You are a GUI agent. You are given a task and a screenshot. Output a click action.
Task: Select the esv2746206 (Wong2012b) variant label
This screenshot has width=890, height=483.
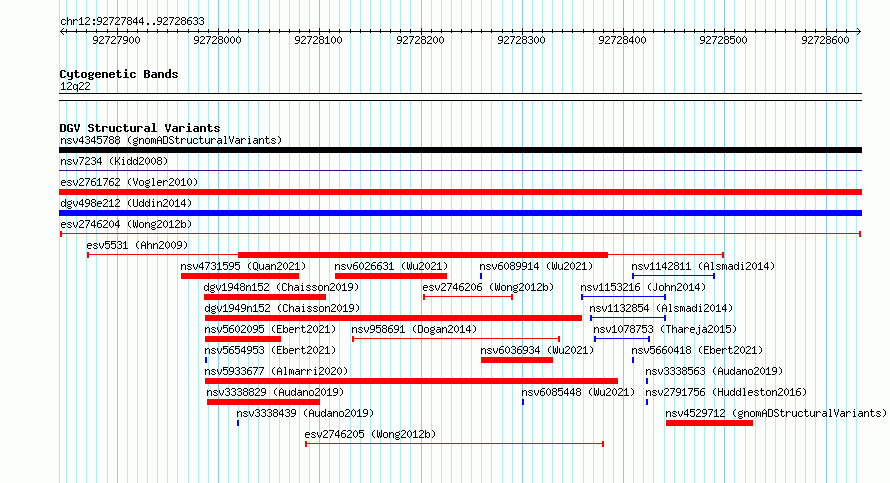(488, 287)
